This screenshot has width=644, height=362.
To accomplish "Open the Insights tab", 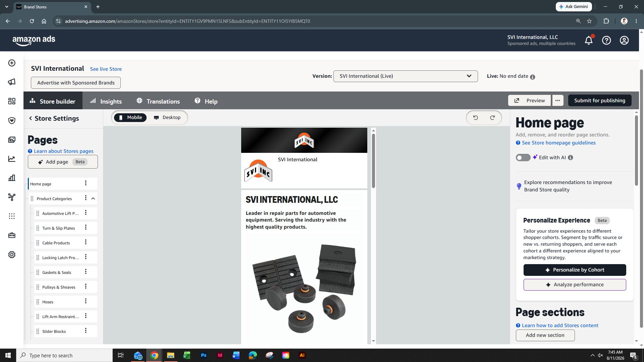I will click(106, 101).
